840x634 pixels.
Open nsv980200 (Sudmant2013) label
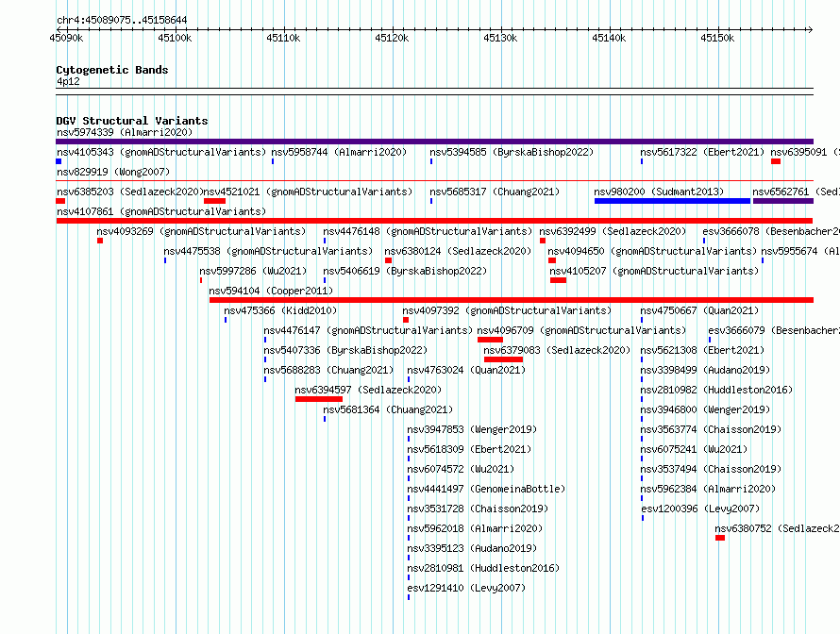[x=659, y=192]
